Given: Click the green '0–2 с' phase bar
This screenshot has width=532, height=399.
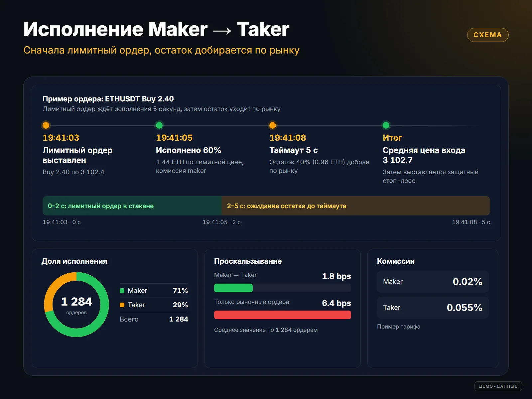Looking at the screenshot, I should coord(132,206).
